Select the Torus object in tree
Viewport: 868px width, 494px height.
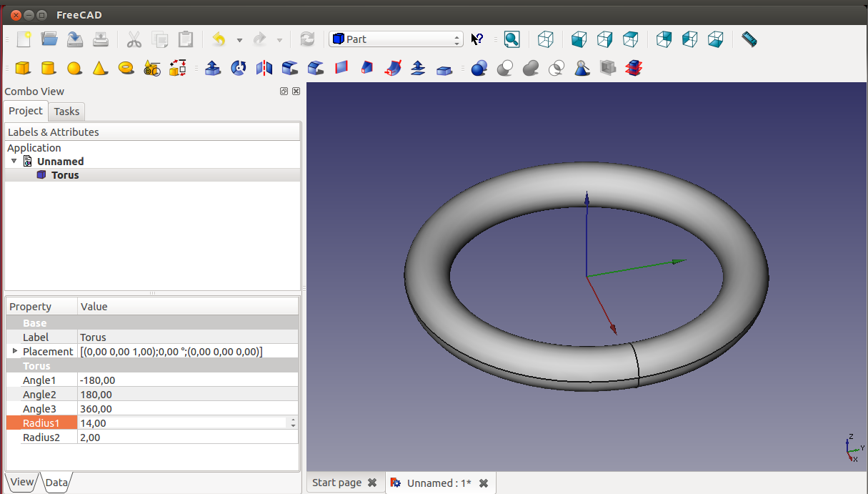(x=65, y=175)
